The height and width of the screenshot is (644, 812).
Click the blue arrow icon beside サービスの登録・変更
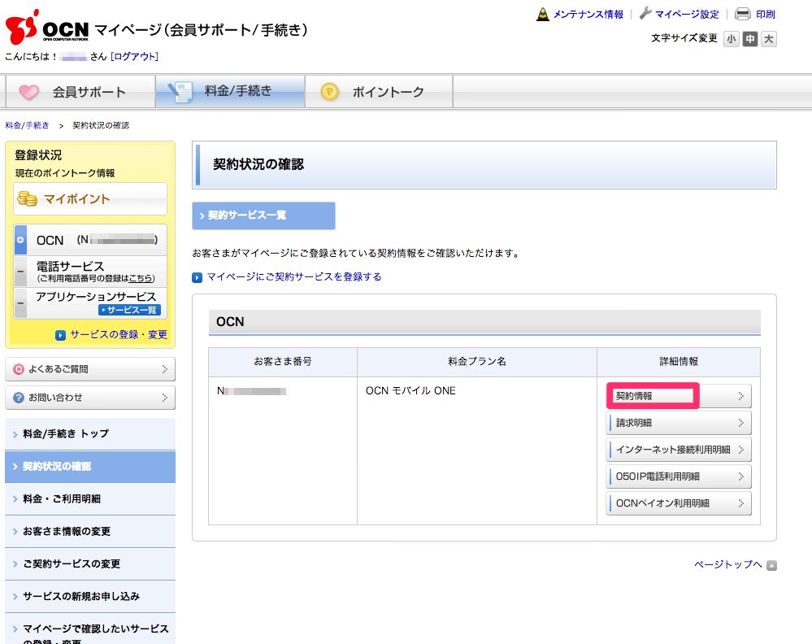(61, 335)
